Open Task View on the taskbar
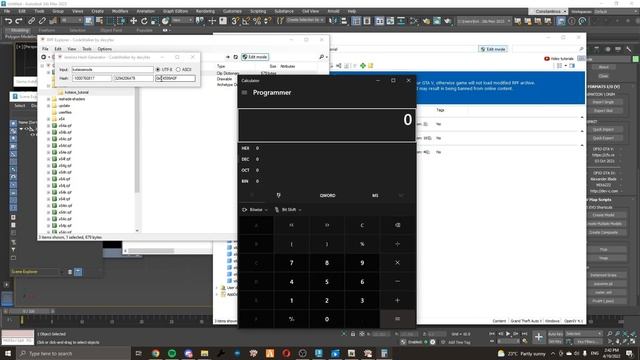This screenshot has width=640, height=360. (138, 353)
